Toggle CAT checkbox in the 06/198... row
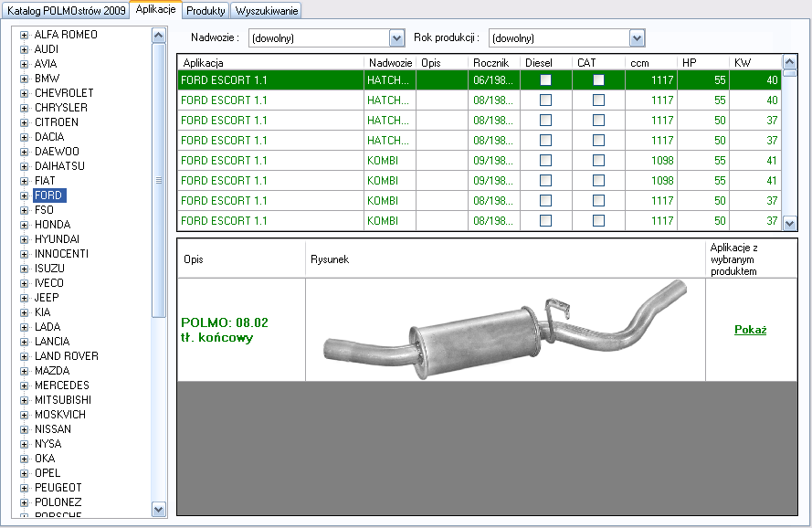The image size is (812, 528). (x=598, y=79)
